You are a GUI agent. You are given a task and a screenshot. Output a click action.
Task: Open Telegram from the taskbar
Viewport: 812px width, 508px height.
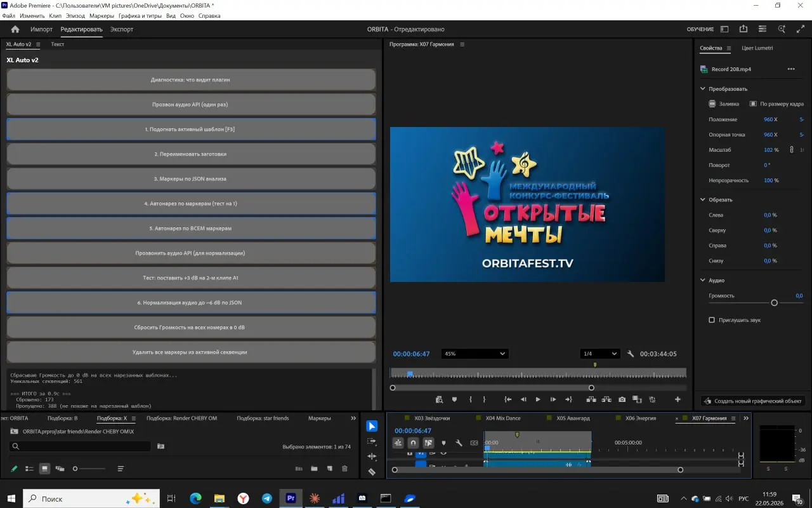point(267,498)
